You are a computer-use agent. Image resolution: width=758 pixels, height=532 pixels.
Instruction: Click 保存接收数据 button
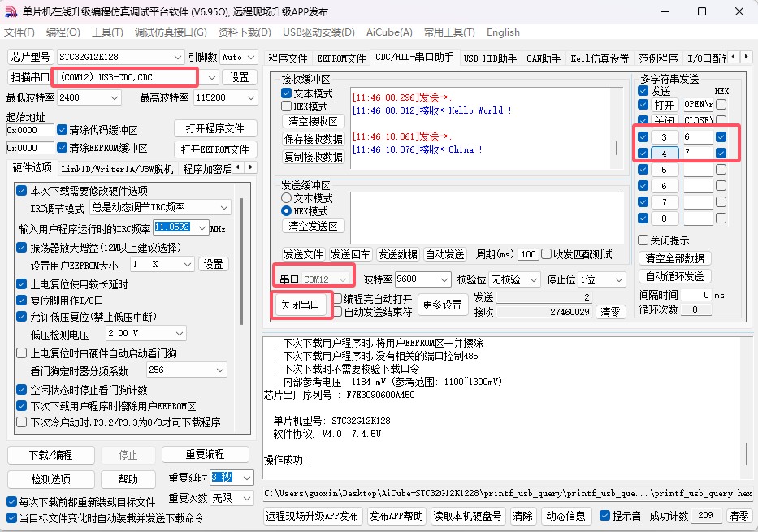coord(314,139)
